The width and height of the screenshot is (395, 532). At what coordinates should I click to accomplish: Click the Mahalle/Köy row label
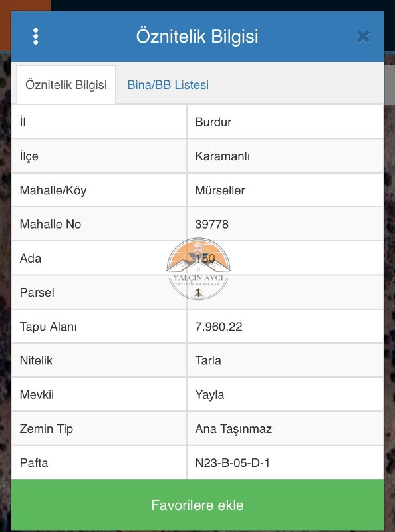pos(53,190)
